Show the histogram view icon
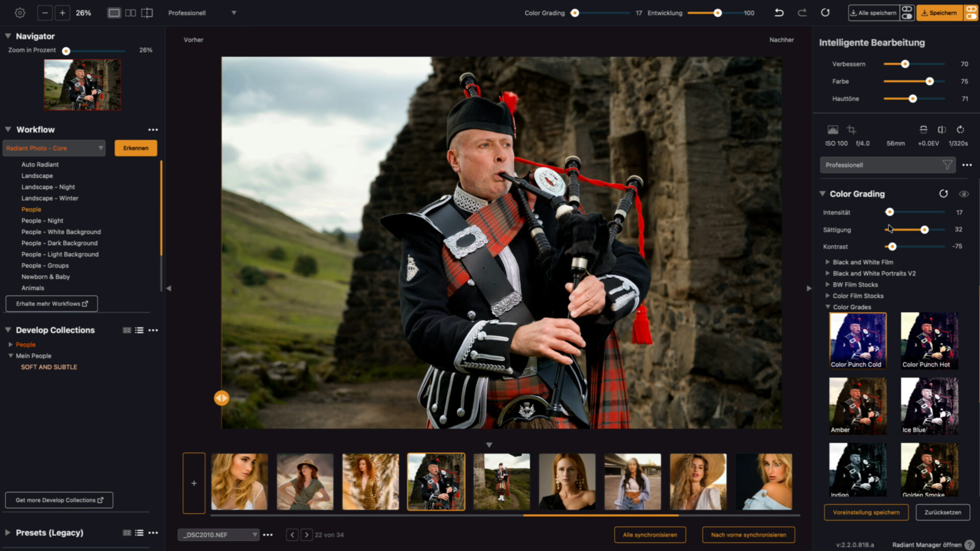Viewport: 980px width, 551px height. pyautogui.click(x=833, y=130)
